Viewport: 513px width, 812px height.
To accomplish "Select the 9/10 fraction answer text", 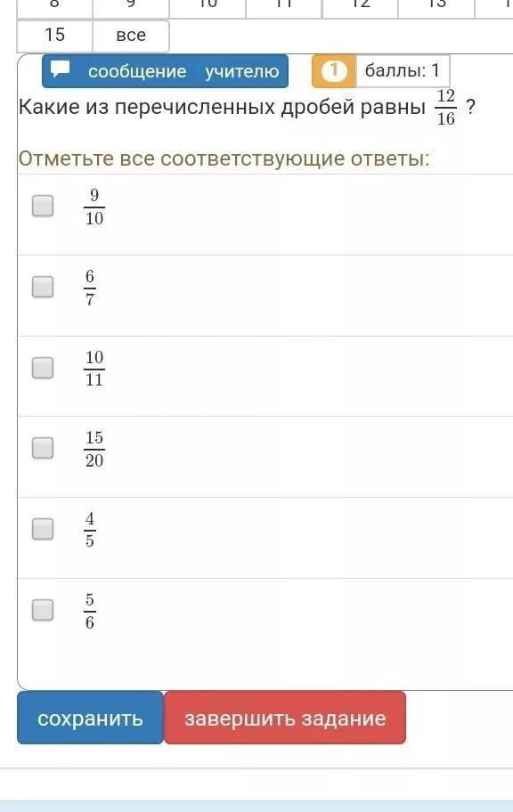I will 94,207.
